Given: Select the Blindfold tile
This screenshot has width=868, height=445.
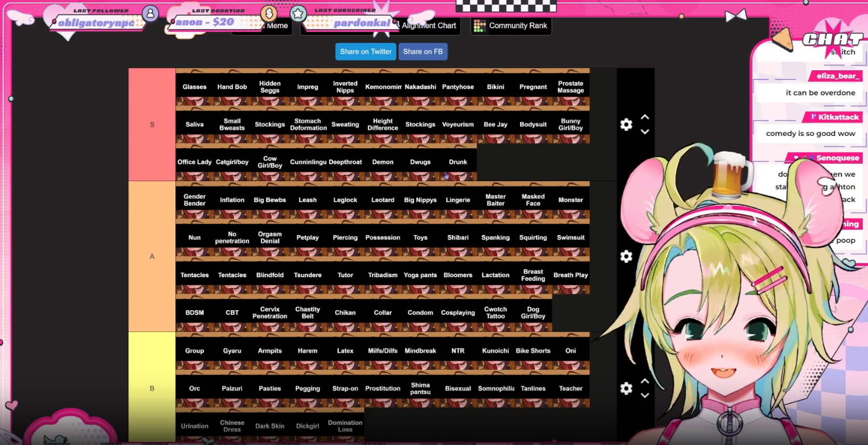Looking at the screenshot, I should 270,276.
